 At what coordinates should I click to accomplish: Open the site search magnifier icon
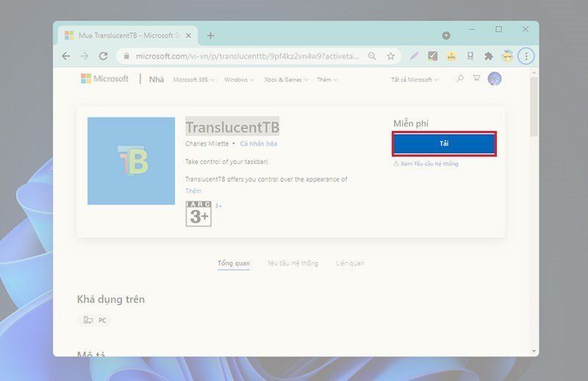coord(459,79)
